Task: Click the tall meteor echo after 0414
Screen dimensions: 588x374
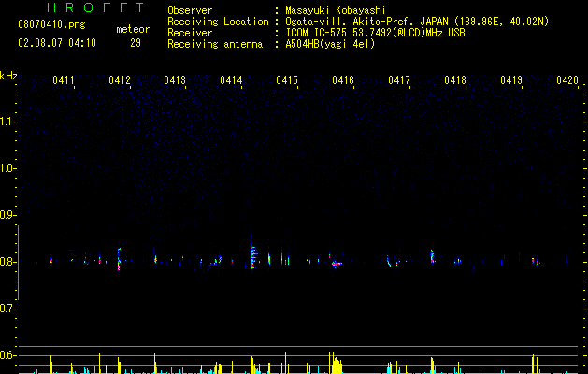Action: pos(253,253)
